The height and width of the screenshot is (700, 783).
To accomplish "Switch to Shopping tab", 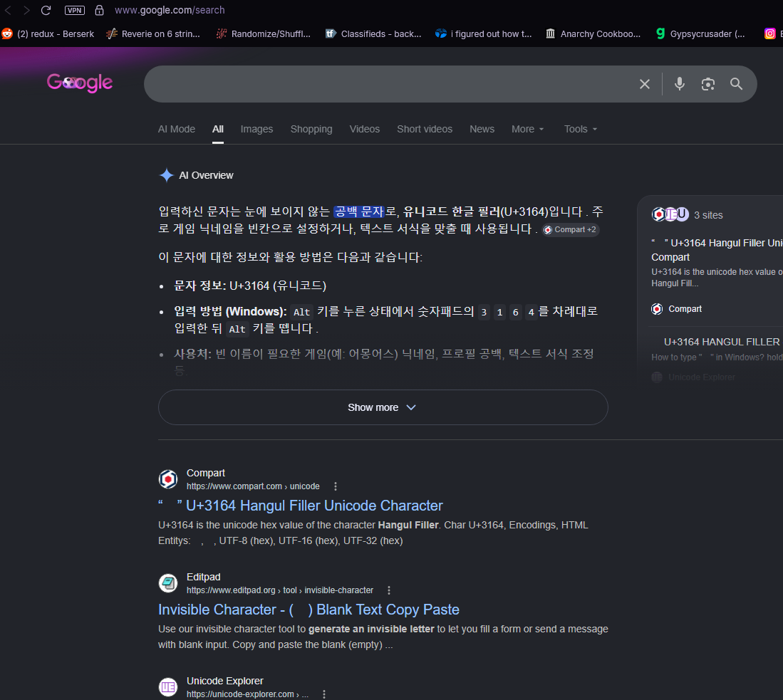I will [311, 129].
